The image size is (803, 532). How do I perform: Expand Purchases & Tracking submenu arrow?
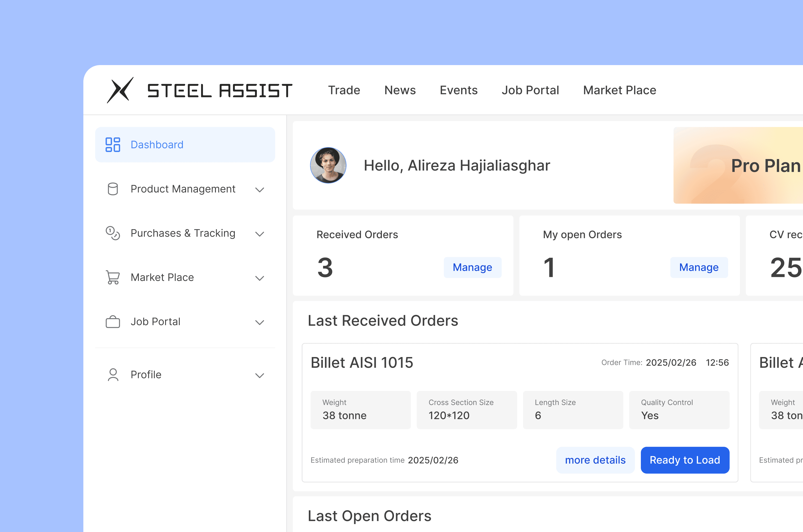click(x=260, y=234)
